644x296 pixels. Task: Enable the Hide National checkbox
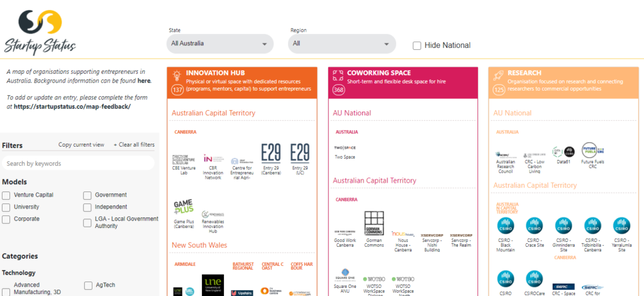pyautogui.click(x=417, y=45)
